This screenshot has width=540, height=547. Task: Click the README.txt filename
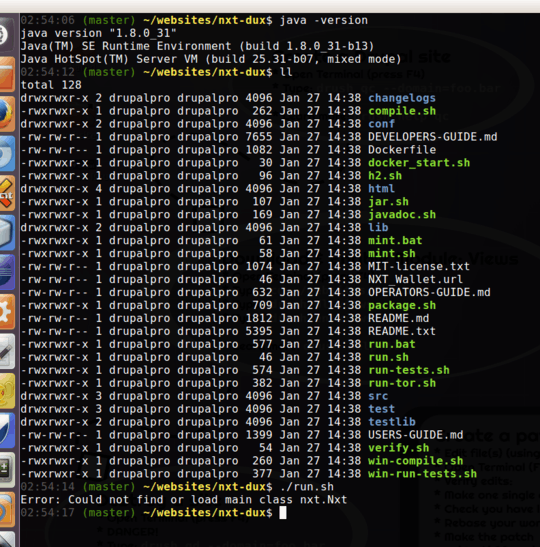pos(402,331)
